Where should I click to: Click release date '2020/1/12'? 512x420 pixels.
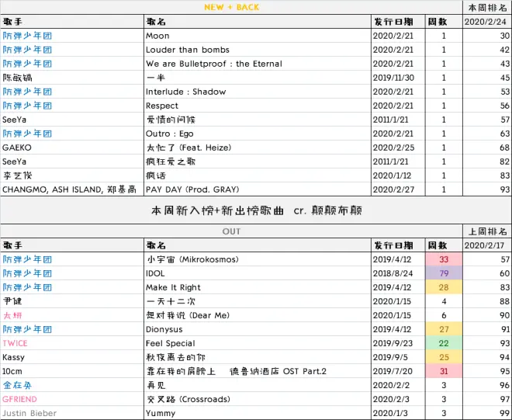[x=398, y=175]
